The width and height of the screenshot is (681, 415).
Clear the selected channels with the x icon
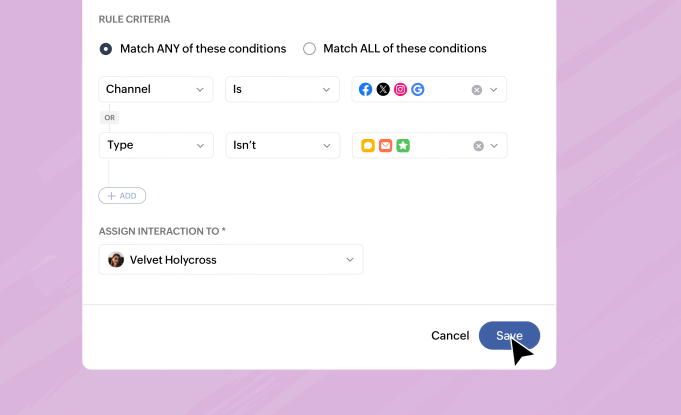point(477,90)
